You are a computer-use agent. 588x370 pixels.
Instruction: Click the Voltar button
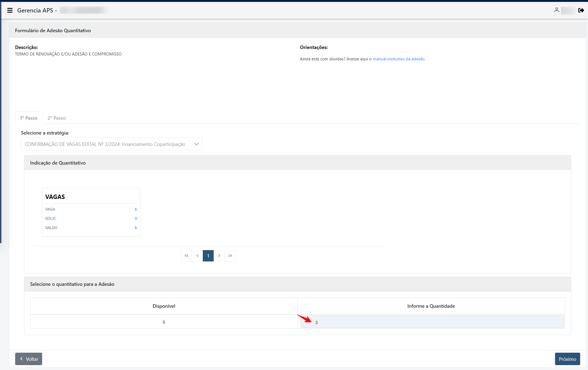pos(29,359)
